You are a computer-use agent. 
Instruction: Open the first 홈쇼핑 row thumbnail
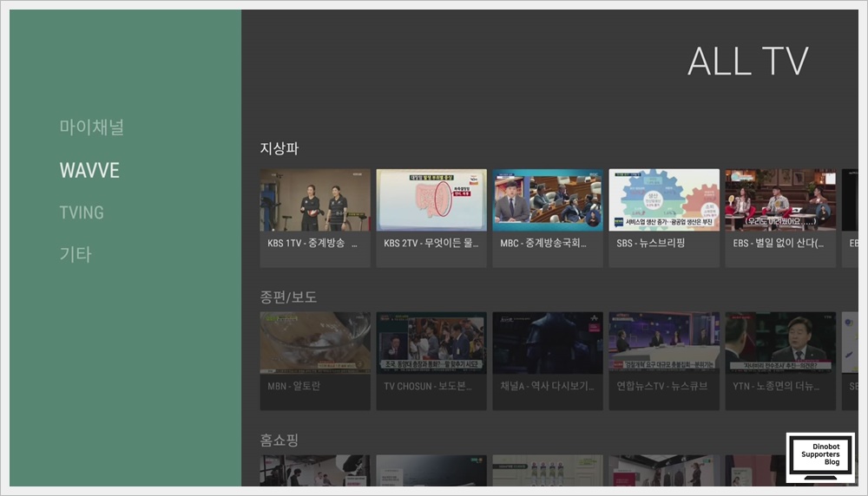point(315,471)
